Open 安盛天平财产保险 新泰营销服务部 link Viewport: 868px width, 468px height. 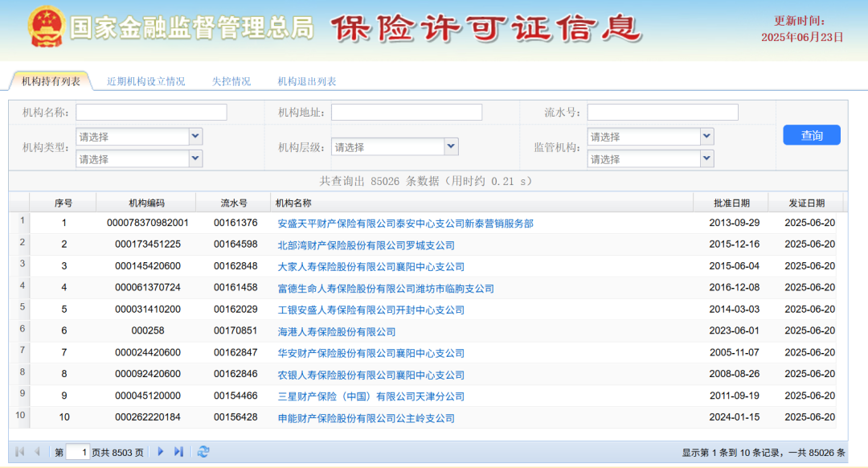point(405,224)
